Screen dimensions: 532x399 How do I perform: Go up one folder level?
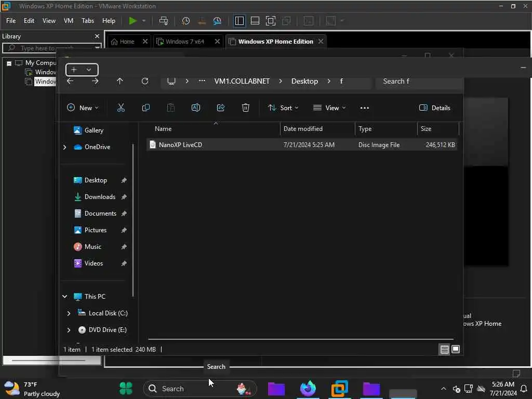click(120, 81)
